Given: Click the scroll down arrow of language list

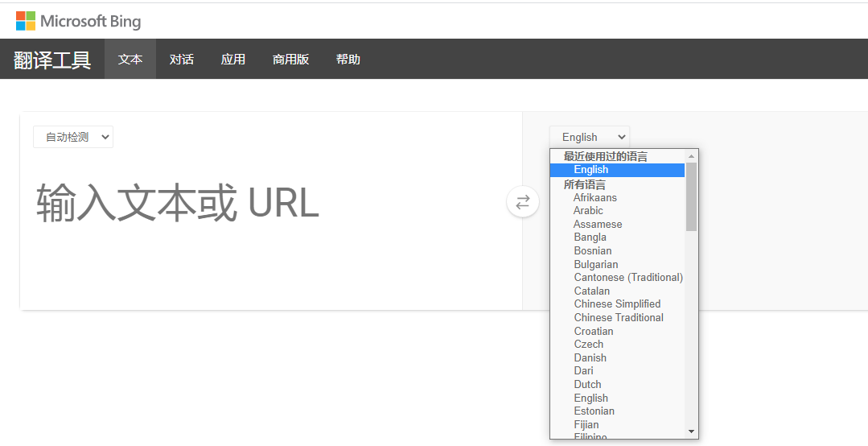Looking at the screenshot, I should [691, 432].
